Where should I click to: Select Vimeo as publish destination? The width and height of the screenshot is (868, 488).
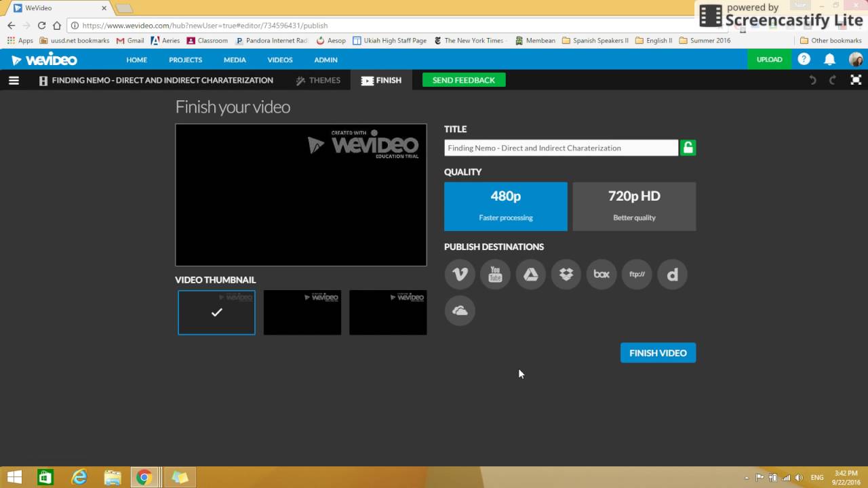460,274
